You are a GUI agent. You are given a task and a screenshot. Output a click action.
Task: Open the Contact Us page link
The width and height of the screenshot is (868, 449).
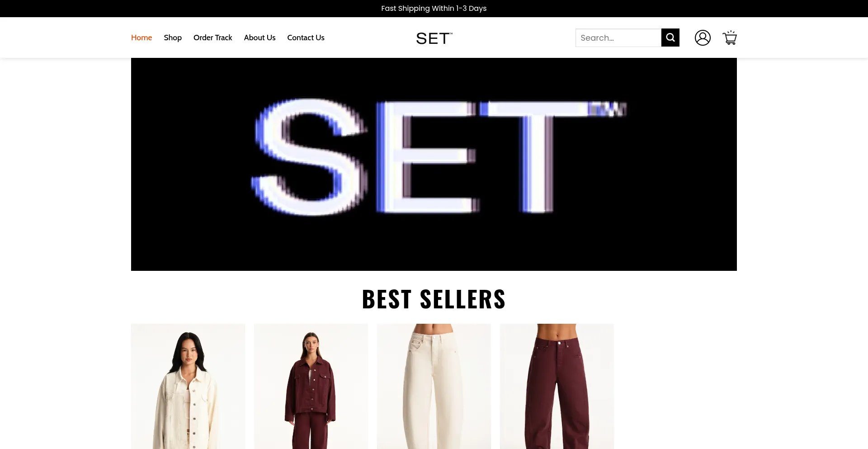(x=306, y=38)
